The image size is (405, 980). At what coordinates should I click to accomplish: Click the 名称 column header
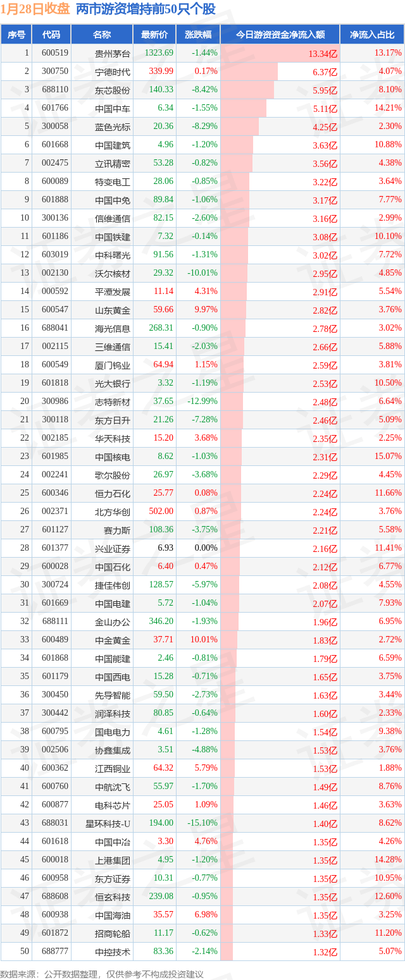click(101, 35)
